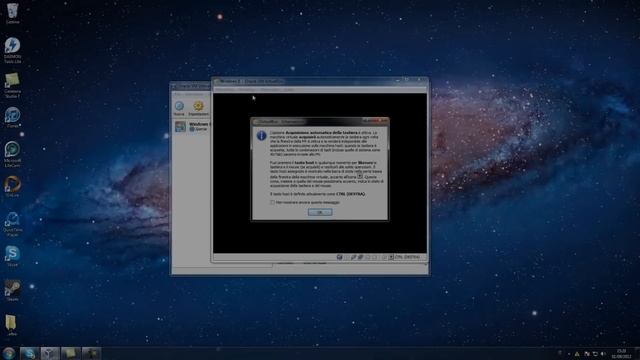Open Microsoft LifeCam desktop shortcut

[x=12, y=154]
